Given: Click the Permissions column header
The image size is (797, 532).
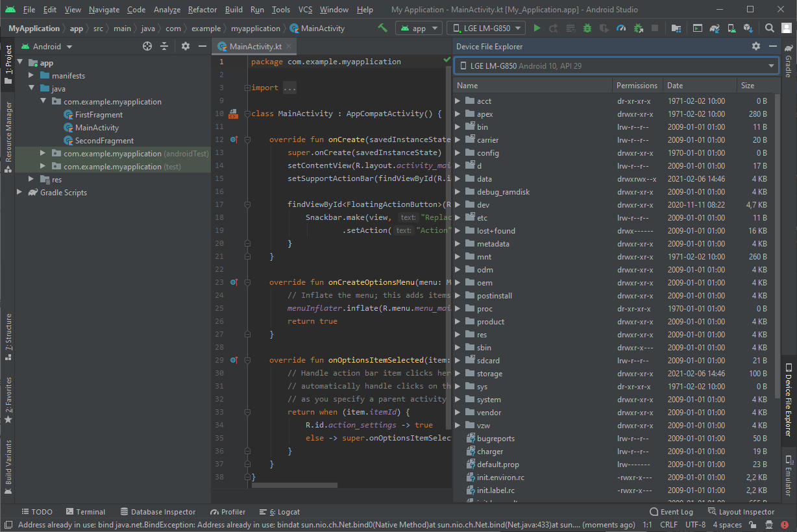Looking at the screenshot, I should [x=637, y=86].
